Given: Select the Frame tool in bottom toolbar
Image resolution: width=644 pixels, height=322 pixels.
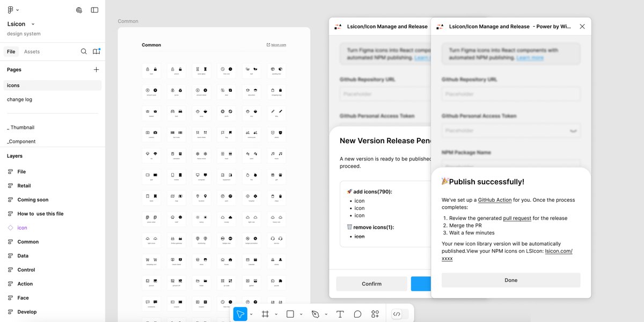Looking at the screenshot, I should 265,314.
